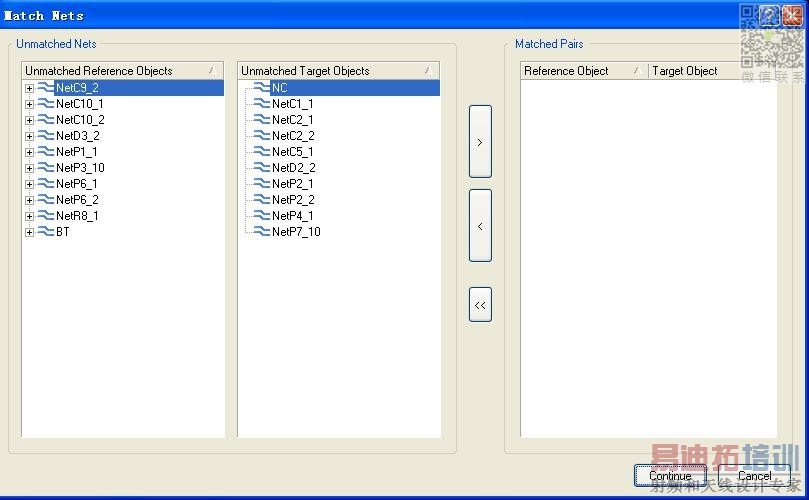Select the NetC2_2 target net
809x500 pixels.
(x=293, y=136)
